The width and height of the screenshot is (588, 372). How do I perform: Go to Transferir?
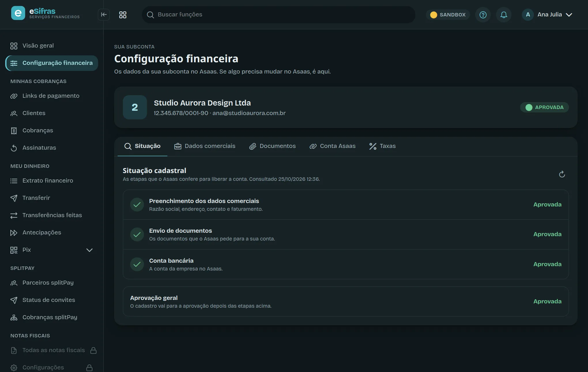(x=52, y=198)
